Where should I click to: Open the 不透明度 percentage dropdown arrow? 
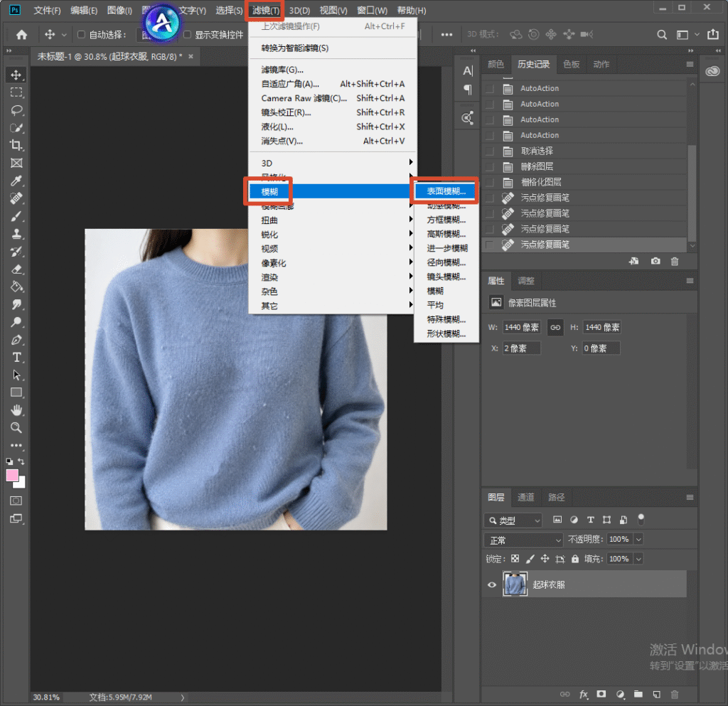coord(638,540)
